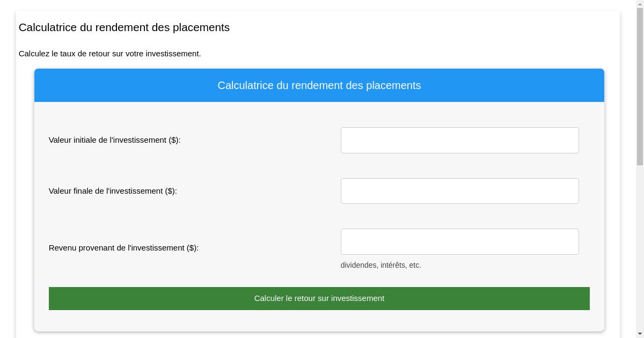Click the scrollbar up arrow
The width and height of the screenshot is (644, 338).
pos(640,4)
